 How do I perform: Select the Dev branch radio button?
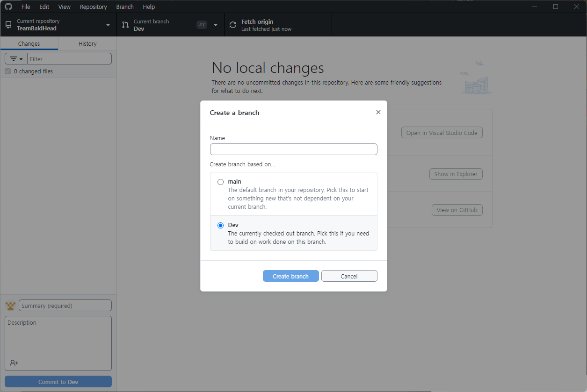tap(221, 226)
